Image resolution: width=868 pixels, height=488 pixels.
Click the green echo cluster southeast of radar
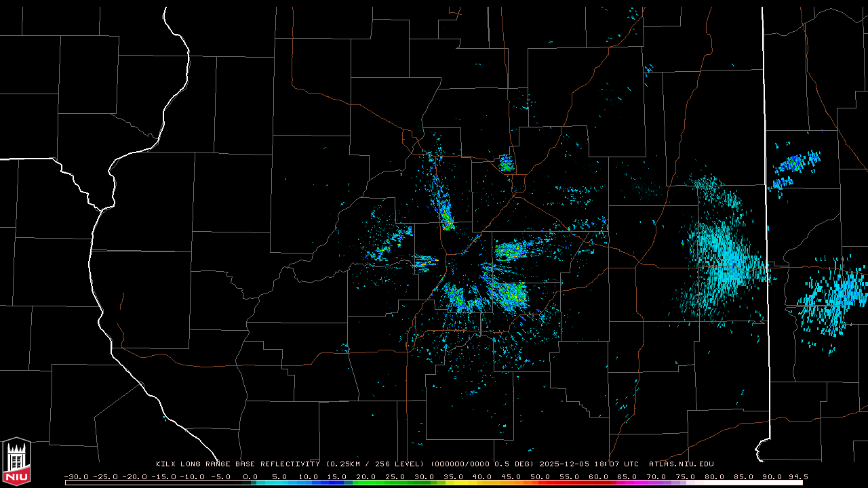pos(509,293)
